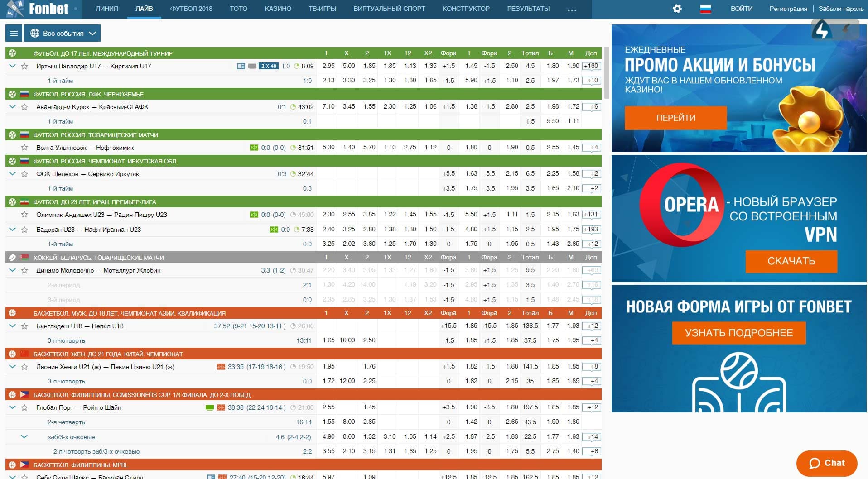Star the Волга Ульяновск — Нефтехимик match

pyautogui.click(x=24, y=148)
